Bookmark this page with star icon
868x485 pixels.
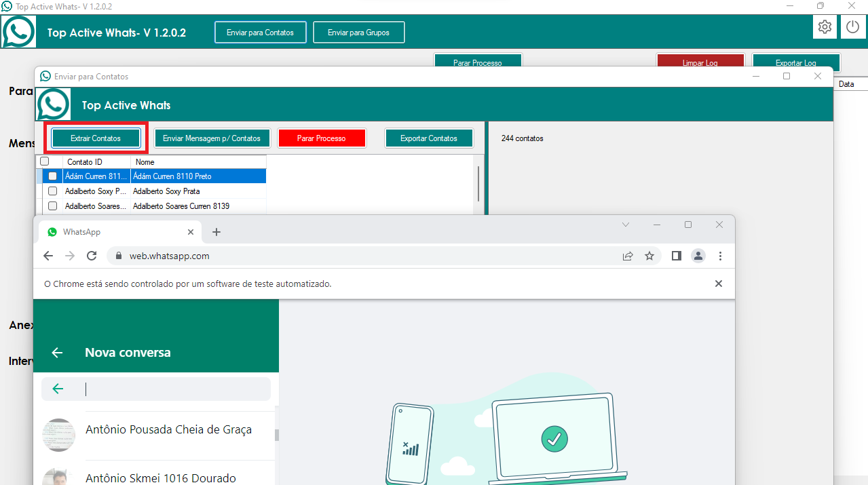coord(649,256)
